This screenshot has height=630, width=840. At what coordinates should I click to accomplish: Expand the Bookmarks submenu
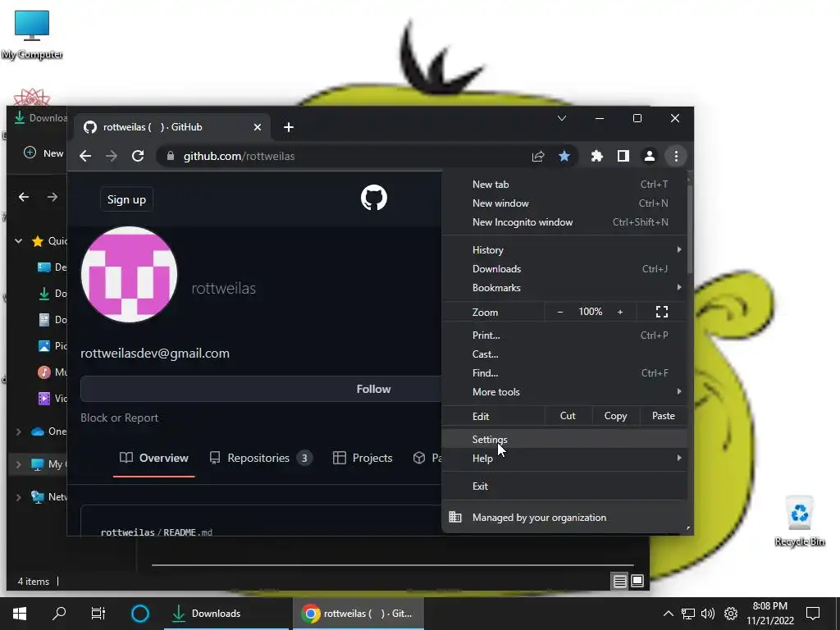coord(564,288)
